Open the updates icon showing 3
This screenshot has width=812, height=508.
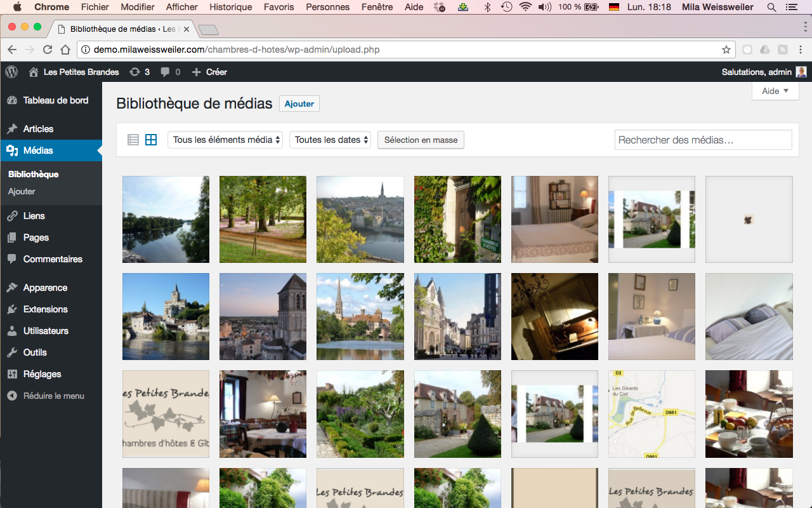(134, 72)
